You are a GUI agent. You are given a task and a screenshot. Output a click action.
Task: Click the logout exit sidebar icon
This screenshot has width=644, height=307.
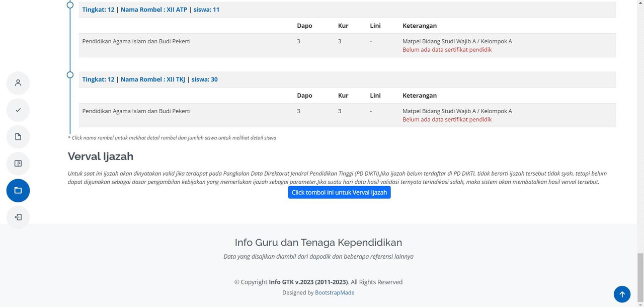18,217
